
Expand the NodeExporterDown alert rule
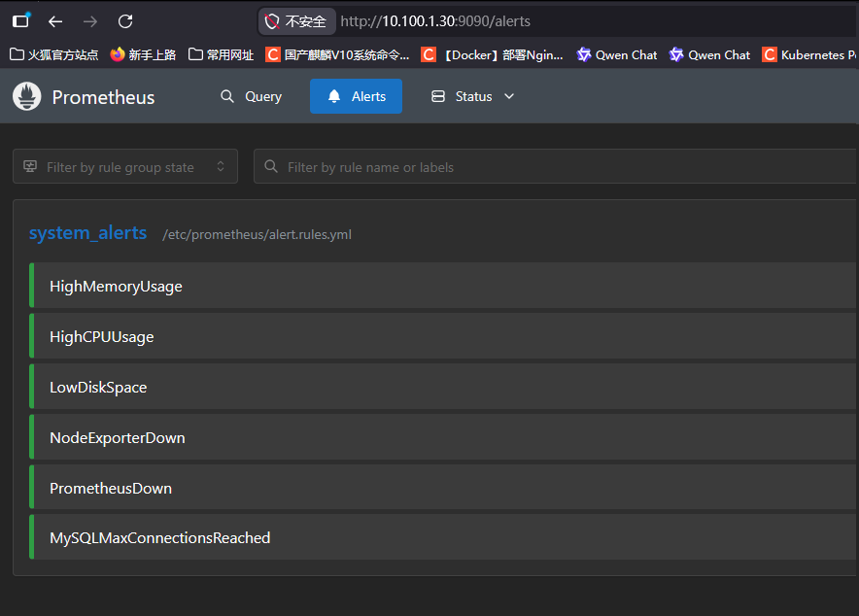click(x=443, y=437)
